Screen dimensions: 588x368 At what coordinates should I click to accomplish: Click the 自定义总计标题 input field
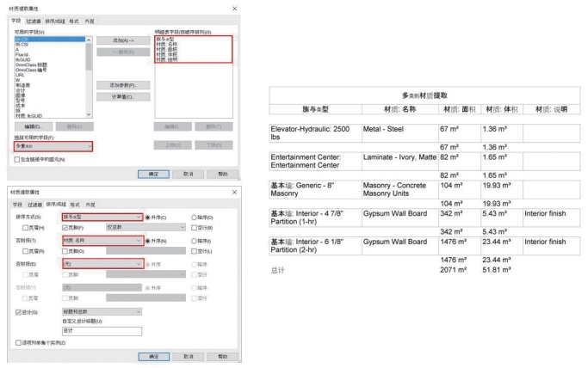tap(102, 331)
